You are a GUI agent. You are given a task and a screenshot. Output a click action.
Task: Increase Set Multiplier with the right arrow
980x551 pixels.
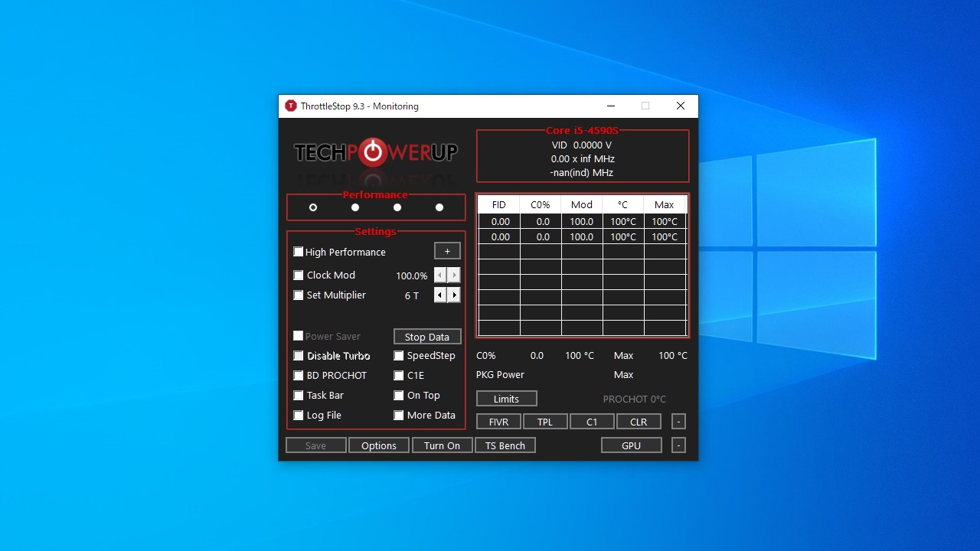point(454,295)
